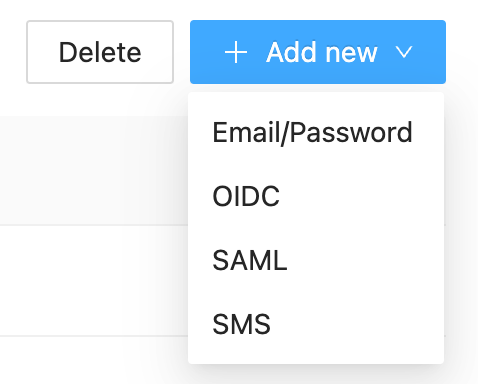Select the first table row under header
This screenshot has width=478, height=384.
click(94, 281)
